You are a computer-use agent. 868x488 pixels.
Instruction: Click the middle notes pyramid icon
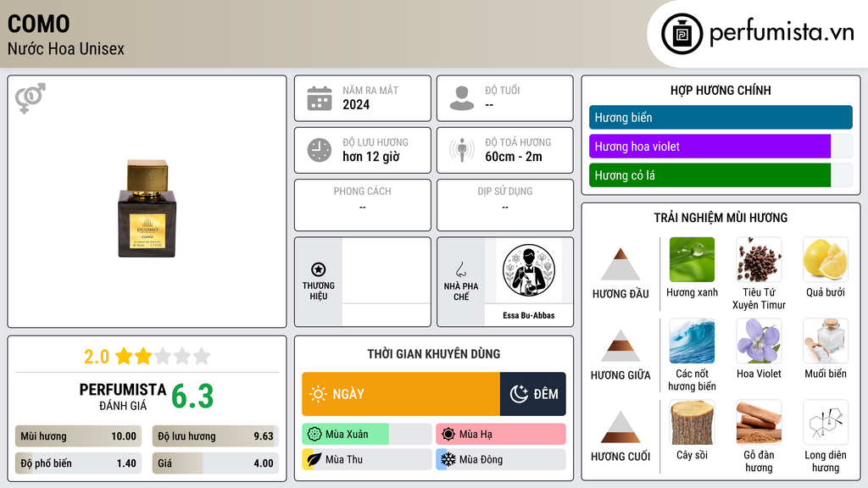pos(620,346)
